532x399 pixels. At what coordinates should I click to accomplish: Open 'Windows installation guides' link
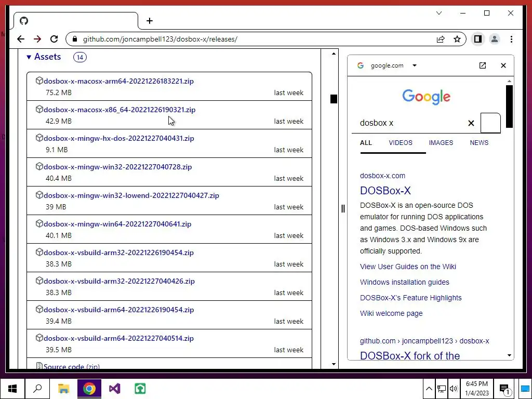404,282
